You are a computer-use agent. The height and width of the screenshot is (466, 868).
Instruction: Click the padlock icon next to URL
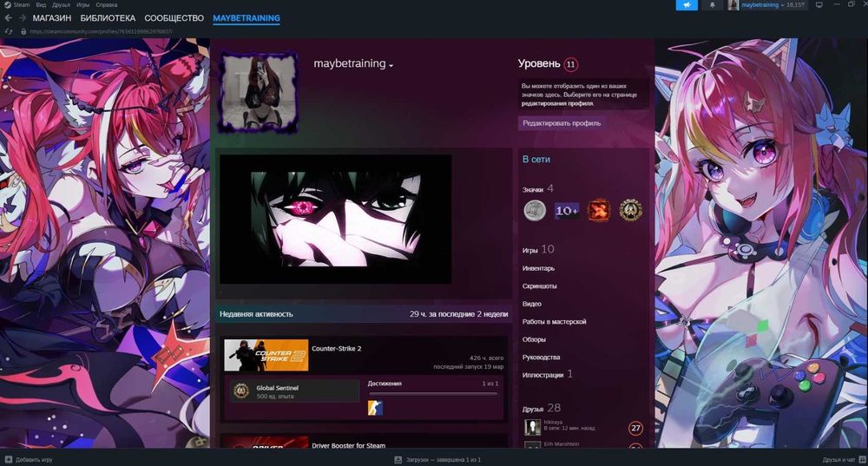pyautogui.click(x=23, y=31)
